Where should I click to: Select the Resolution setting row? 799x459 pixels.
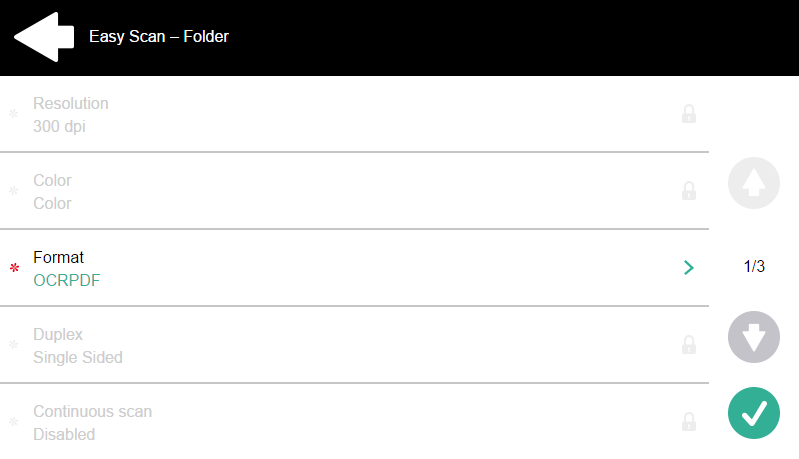point(350,114)
